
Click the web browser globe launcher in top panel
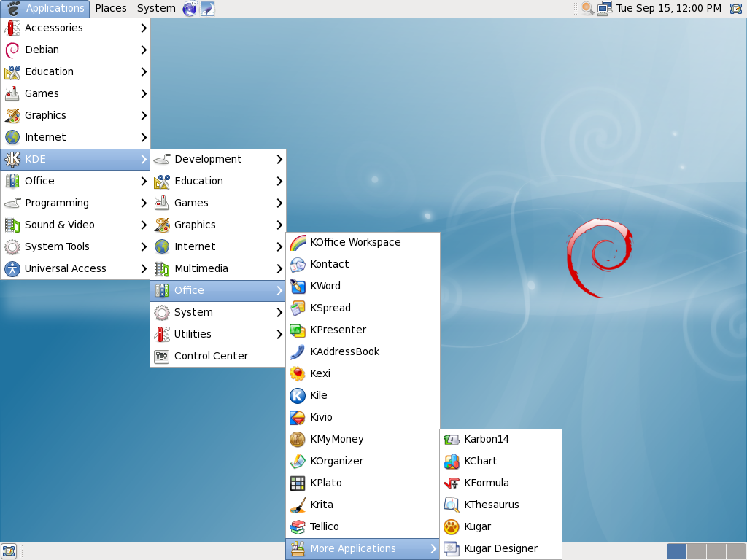[190, 8]
